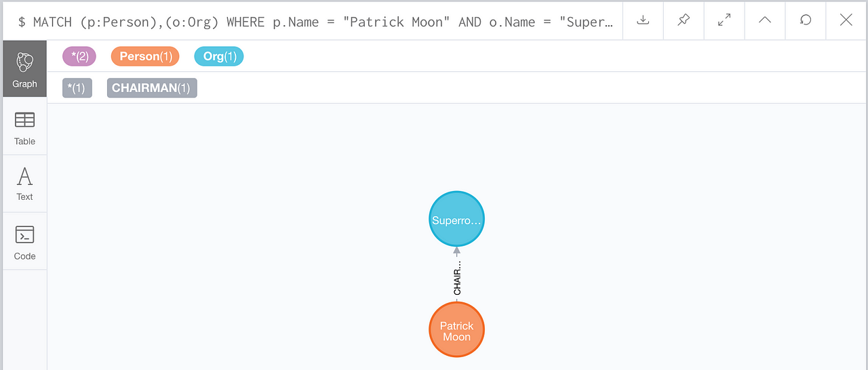This screenshot has width=868, height=370.
Task: Pin this result frame
Action: [x=684, y=20]
